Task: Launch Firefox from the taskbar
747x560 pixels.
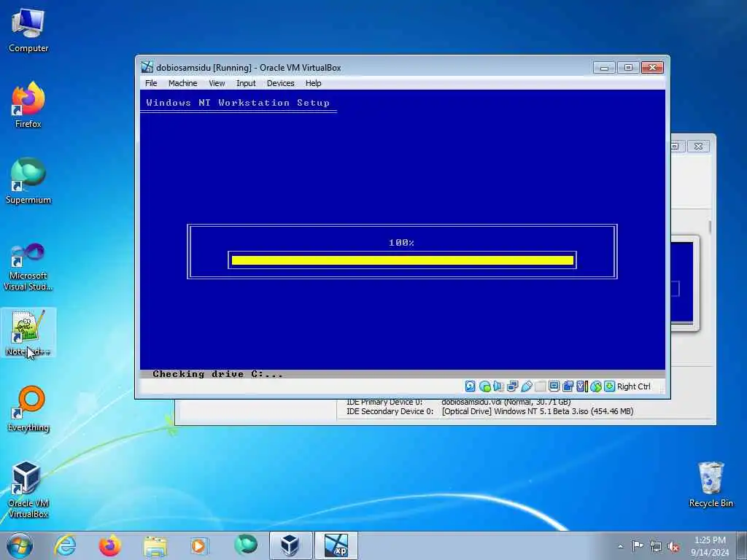Action: [x=109, y=545]
